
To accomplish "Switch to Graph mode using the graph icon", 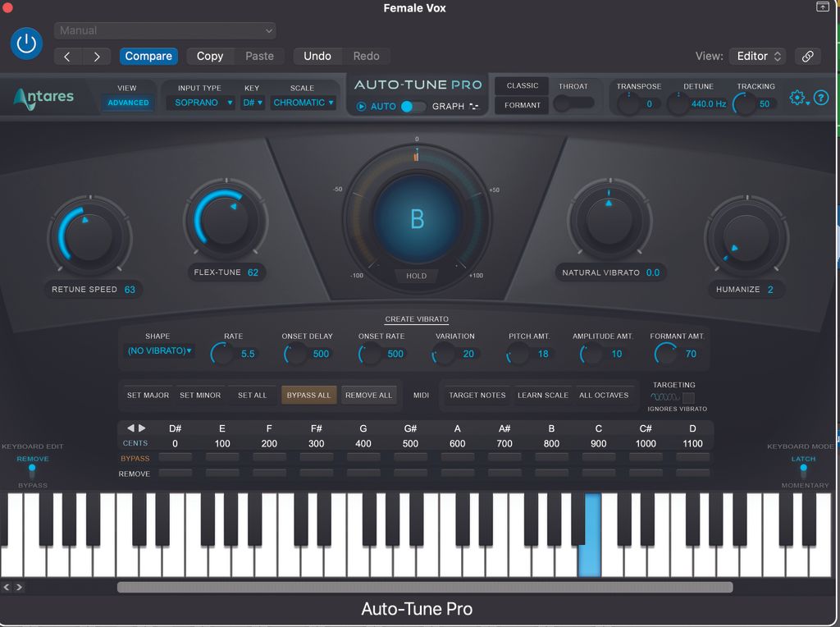I will click(x=473, y=106).
